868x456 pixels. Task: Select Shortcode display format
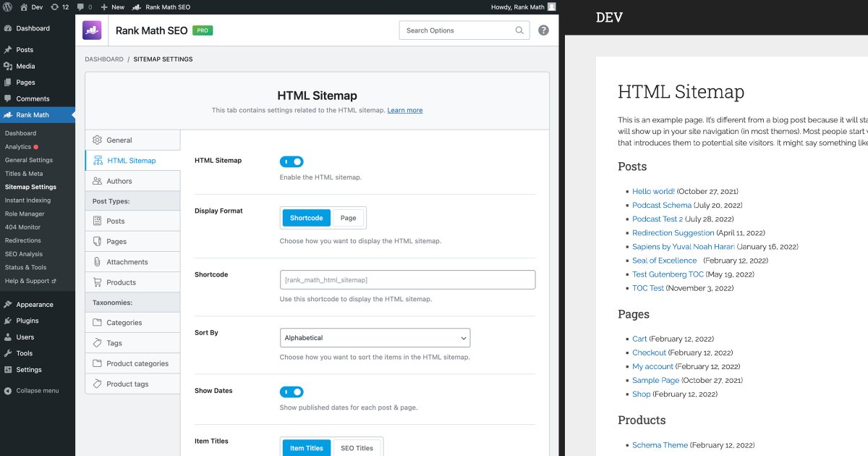(x=306, y=218)
